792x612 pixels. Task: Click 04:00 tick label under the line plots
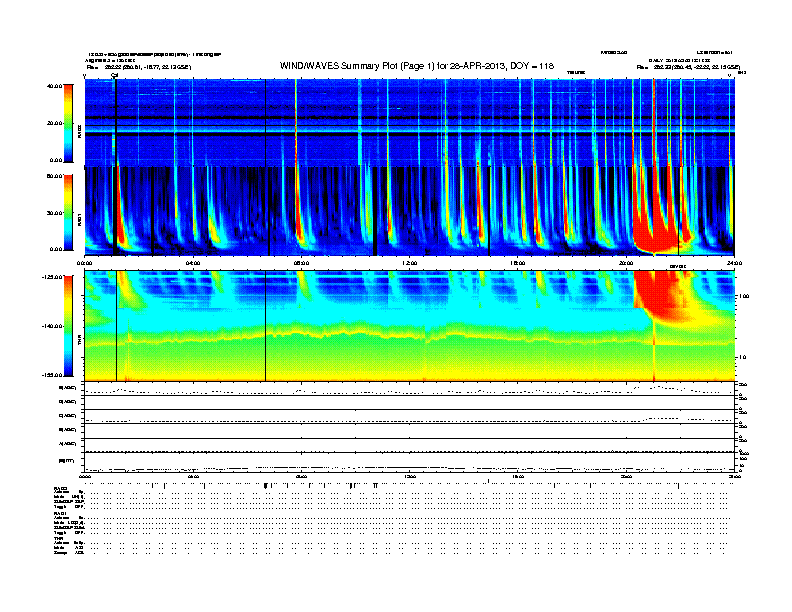(193, 477)
